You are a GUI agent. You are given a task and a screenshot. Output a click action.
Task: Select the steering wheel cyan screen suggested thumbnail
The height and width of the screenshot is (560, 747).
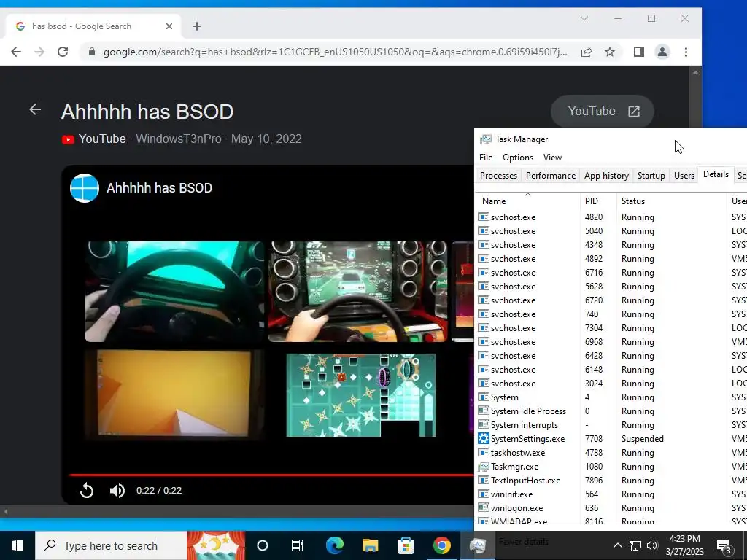pos(174,292)
